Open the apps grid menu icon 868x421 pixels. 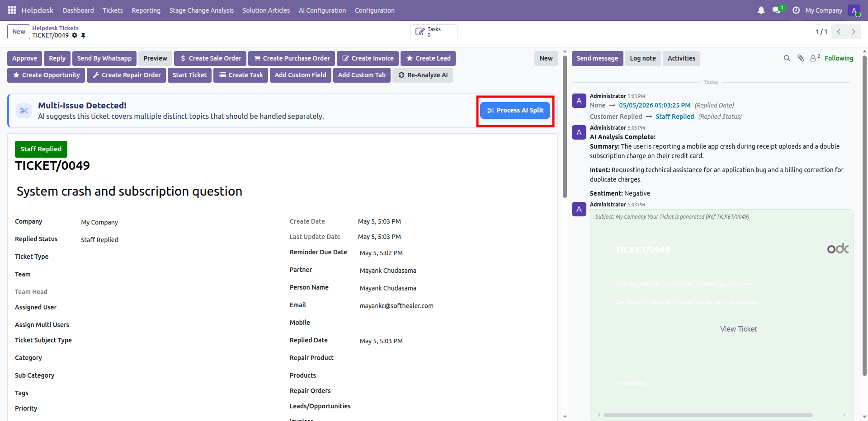coord(12,10)
